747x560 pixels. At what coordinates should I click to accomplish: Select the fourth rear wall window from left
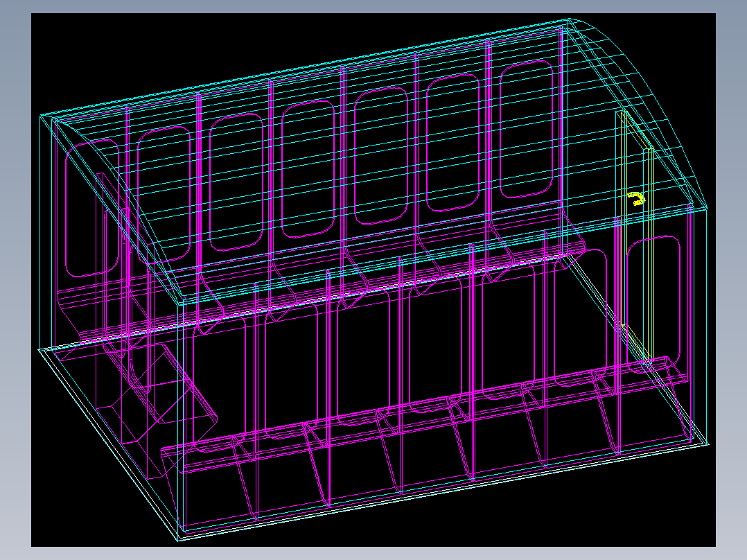tap(381, 155)
